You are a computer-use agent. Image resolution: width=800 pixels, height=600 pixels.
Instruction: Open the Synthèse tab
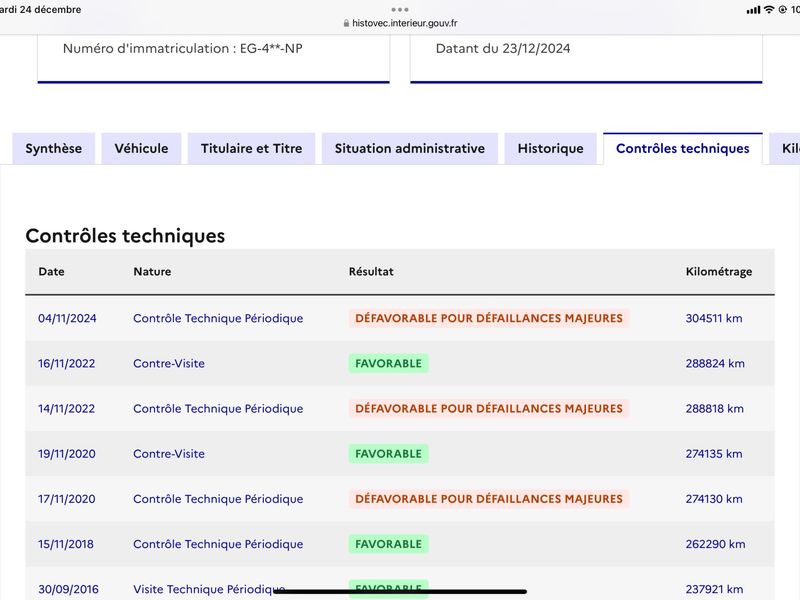point(54,148)
